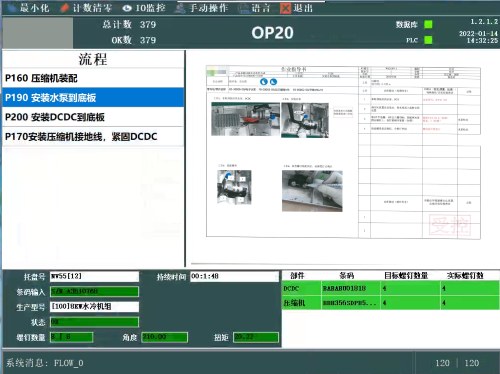
Task: Click the 系统消息 FLOW_0 status text
Action: 45,363
